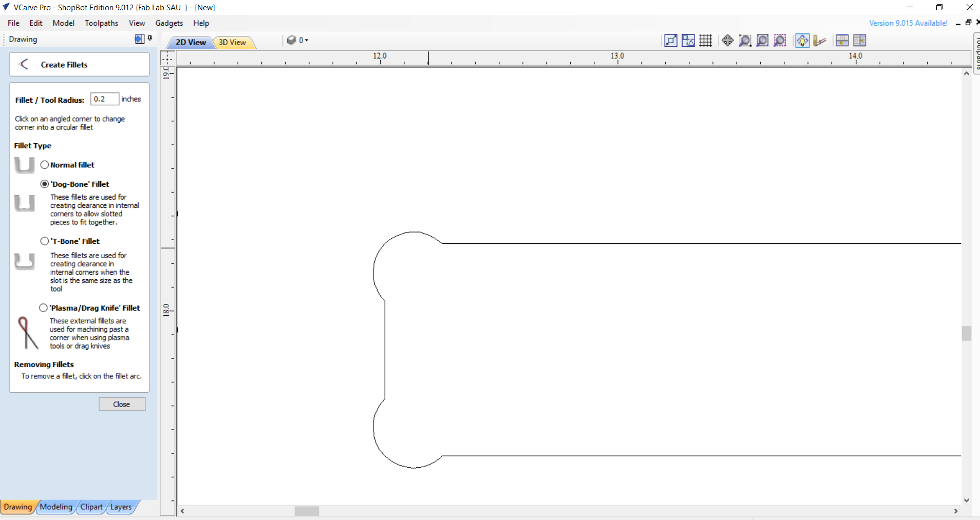Click the T-Bone fillet preview icon
The width and height of the screenshot is (980, 520).
click(x=24, y=261)
